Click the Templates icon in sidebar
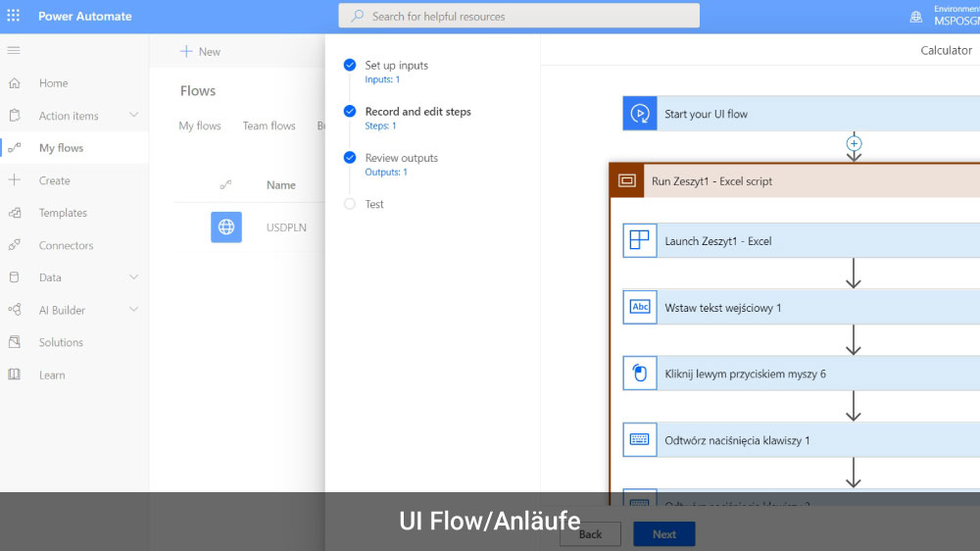The width and height of the screenshot is (980, 551). 15,213
